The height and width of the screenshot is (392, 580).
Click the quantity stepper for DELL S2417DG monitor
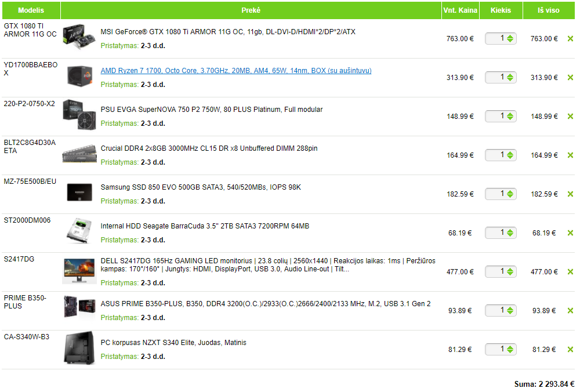pyautogui.click(x=510, y=271)
